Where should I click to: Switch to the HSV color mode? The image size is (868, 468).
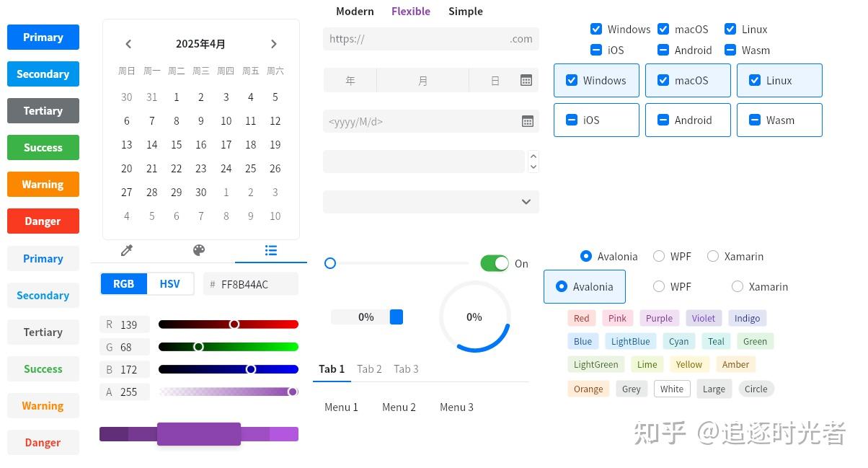point(169,283)
